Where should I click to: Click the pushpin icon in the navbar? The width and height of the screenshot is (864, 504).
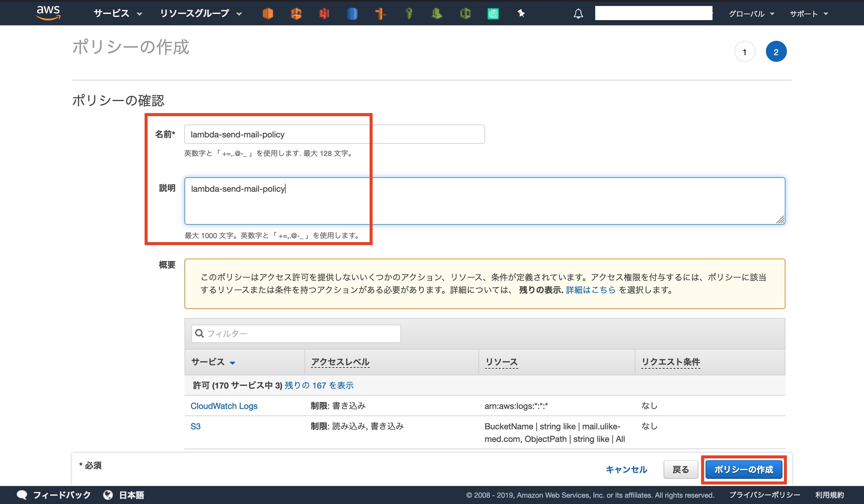tap(521, 13)
